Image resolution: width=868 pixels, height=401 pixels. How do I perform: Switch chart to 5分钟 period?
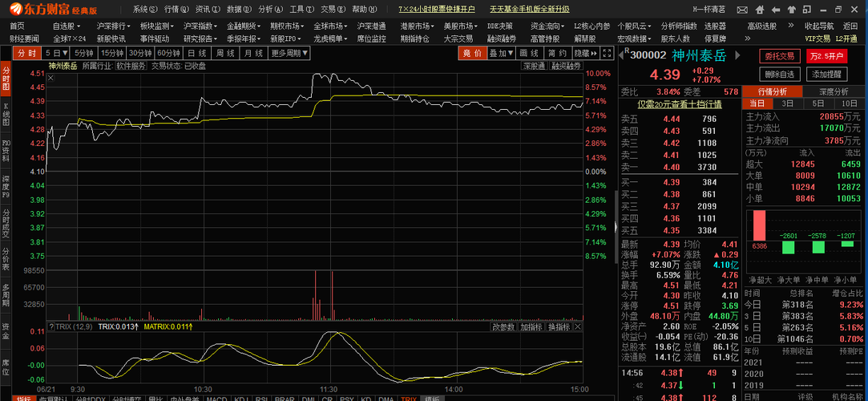[x=85, y=53]
